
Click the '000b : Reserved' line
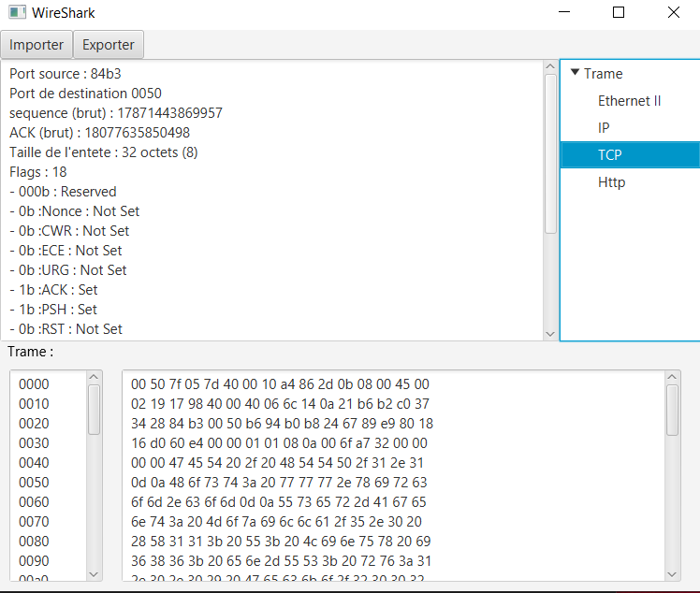tap(63, 192)
